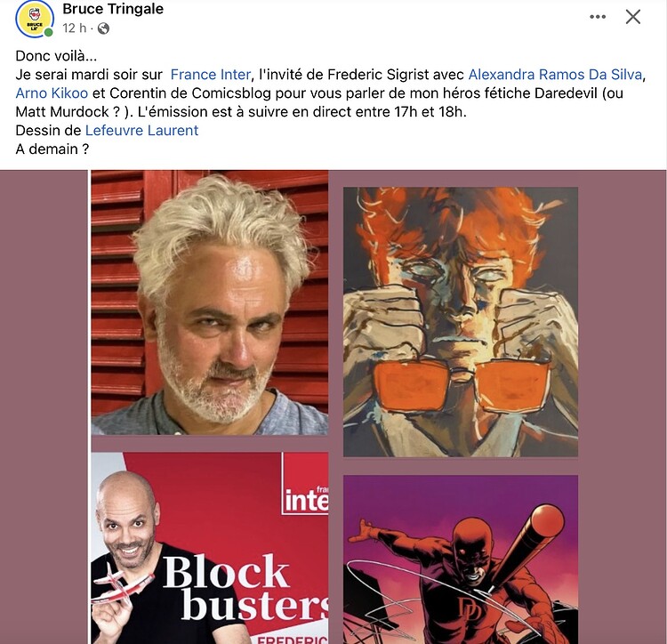Click the Blockbusters title text on the poster
Image resolution: width=667 pixels, height=644 pixels.
point(246,588)
